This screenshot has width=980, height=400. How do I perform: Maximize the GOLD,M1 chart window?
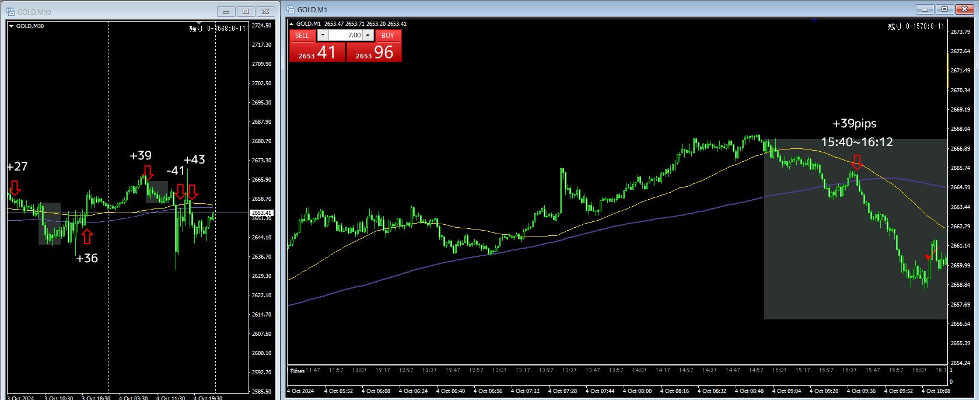[x=945, y=9]
